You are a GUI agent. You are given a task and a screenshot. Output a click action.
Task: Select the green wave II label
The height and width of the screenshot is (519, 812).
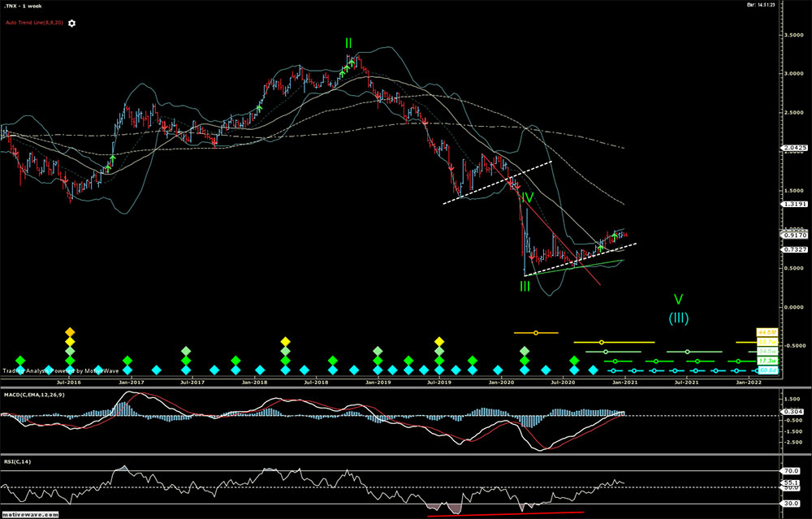click(348, 43)
